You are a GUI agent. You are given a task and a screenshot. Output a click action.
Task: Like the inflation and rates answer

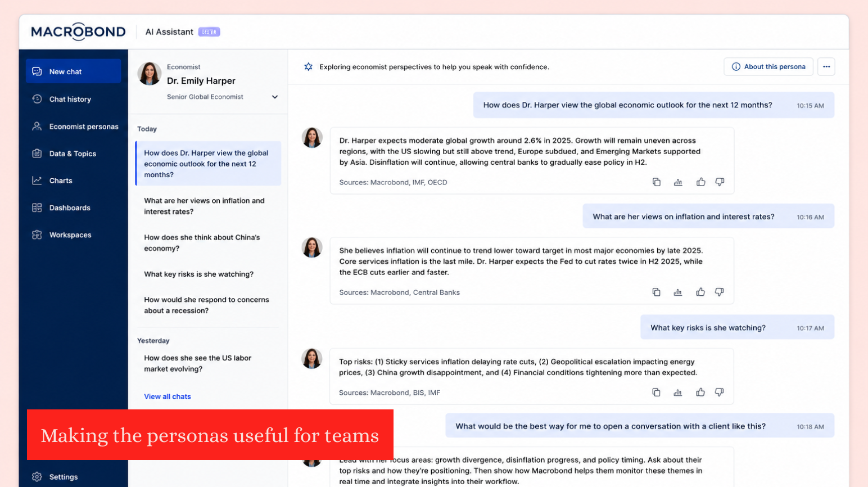(x=700, y=292)
